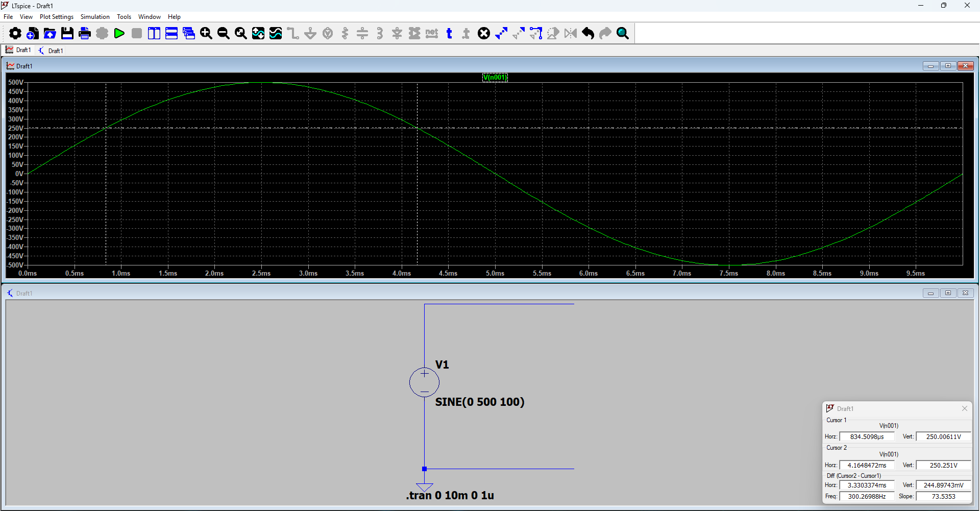980x511 pixels.
Task: Click the ground symbol in the schematic
Action: tap(424, 487)
